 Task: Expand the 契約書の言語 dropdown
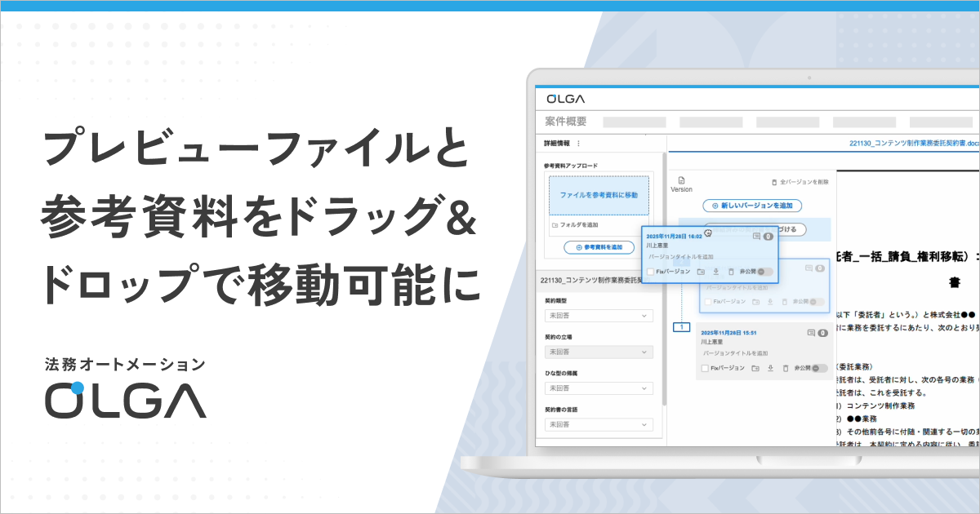599,424
